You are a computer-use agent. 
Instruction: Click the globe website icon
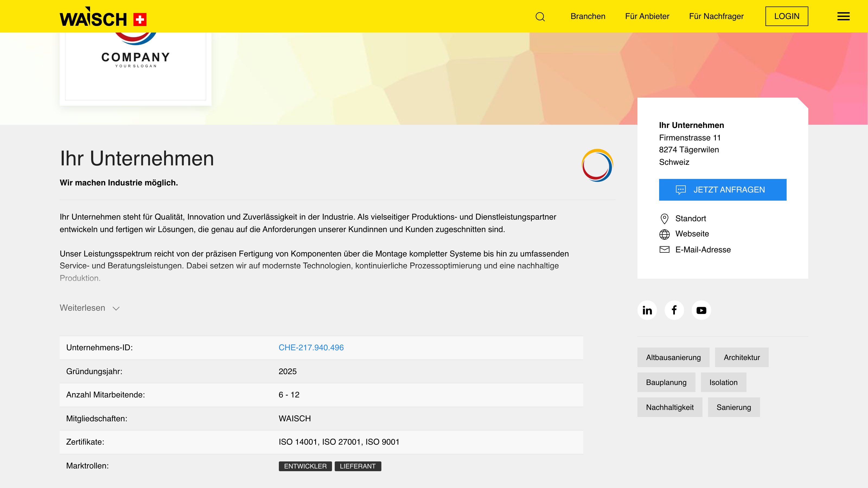click(664, 234)
